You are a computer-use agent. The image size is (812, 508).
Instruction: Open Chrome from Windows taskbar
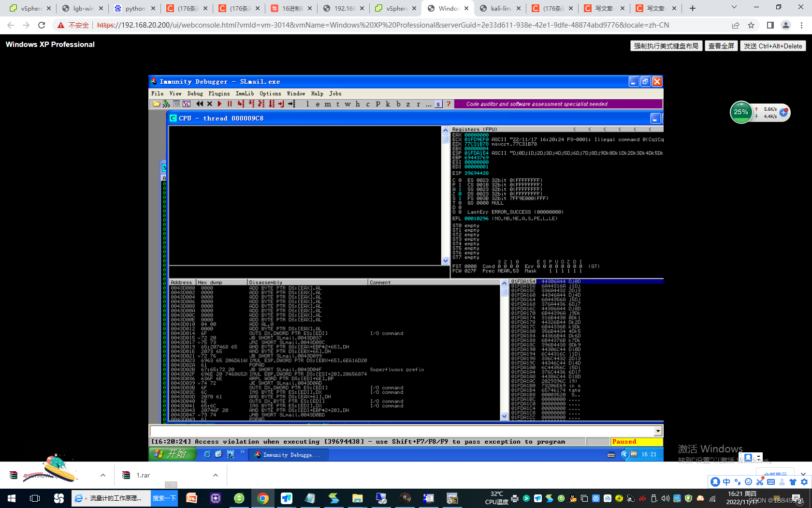[263, 498]
